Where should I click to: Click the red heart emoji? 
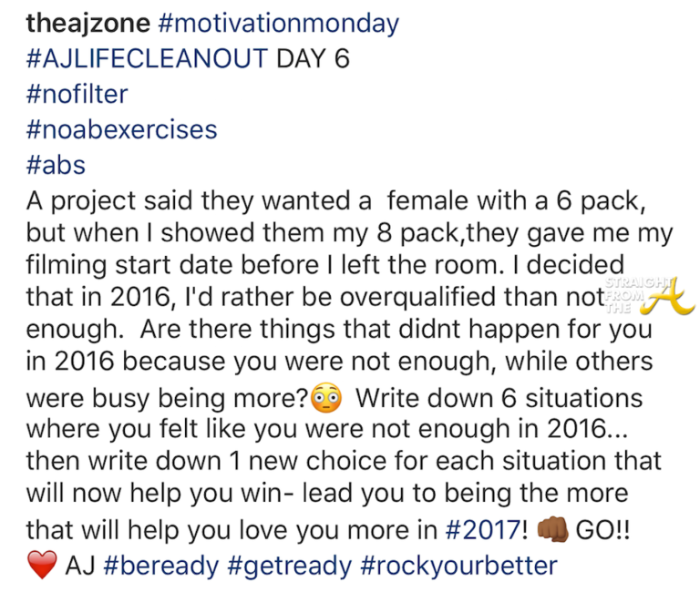41,566
